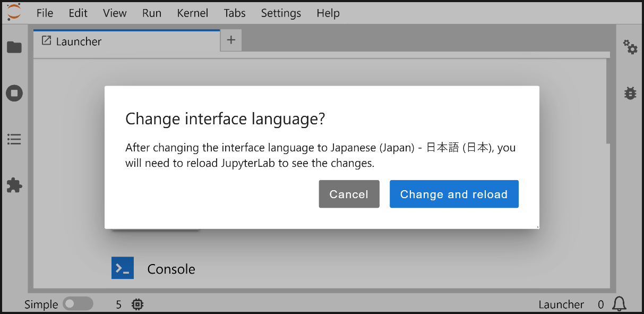Click the kernel usage indicator icon
This screenshot has width=644, height=314.
[137, 304]
